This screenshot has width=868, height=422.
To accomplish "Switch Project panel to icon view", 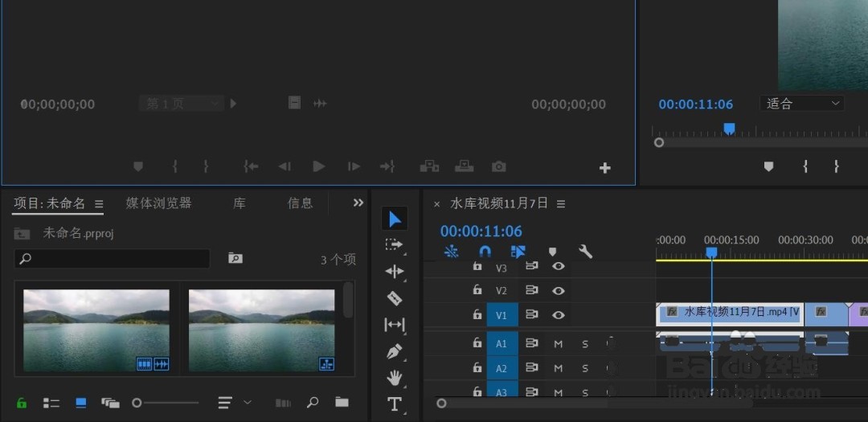I will [x=81, y=404].
